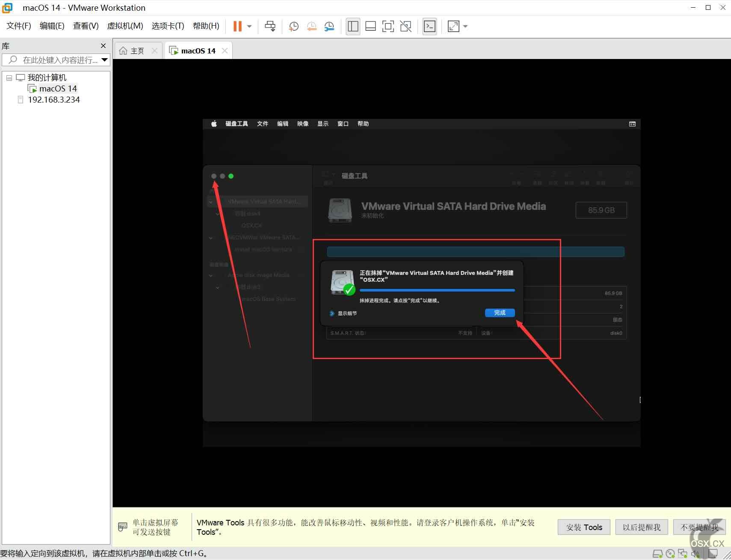Viewport: 731px width, 560px height.
Task: Collapse the Apple disk image Media chevron
Action: pos(211,275)
